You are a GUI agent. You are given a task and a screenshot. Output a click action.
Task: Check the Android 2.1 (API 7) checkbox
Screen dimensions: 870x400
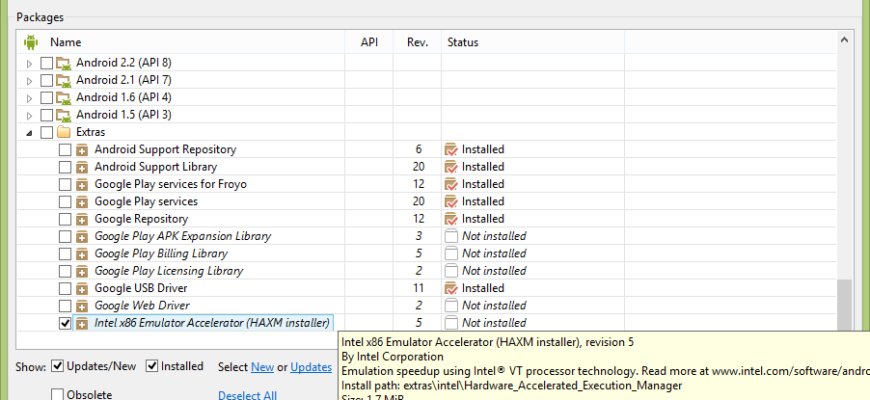click(x=47, y=80)
